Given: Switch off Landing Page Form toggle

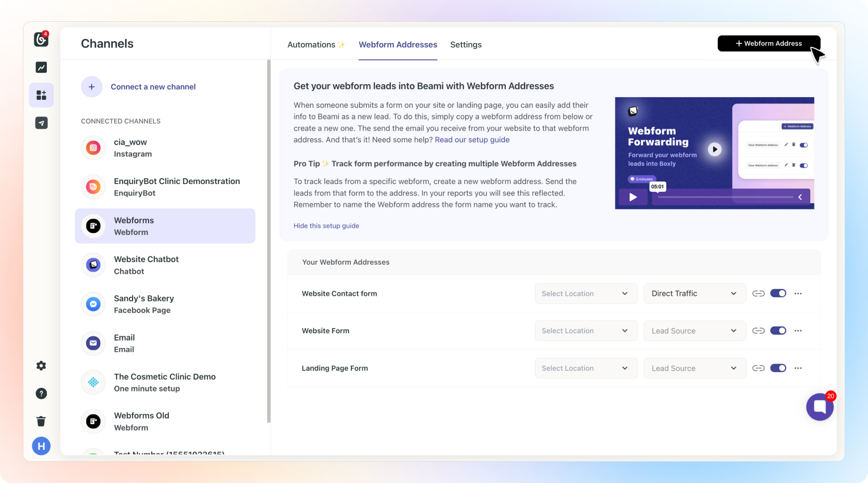Looking at the screenshot, I should [778, 368].
